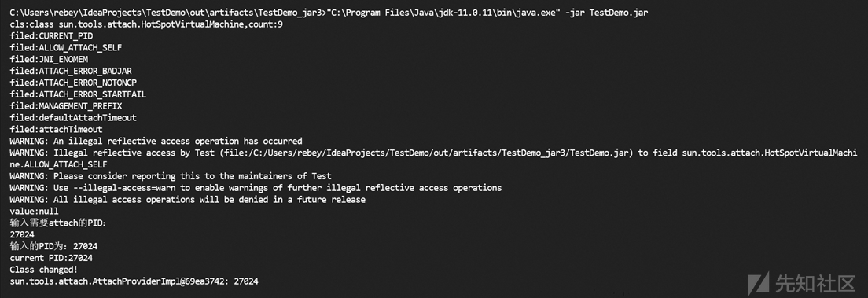The height and width of the screenshot is (298, 868).
Task: Click the --illegal-access=warn warning line
Action: [x=256, y=188]
